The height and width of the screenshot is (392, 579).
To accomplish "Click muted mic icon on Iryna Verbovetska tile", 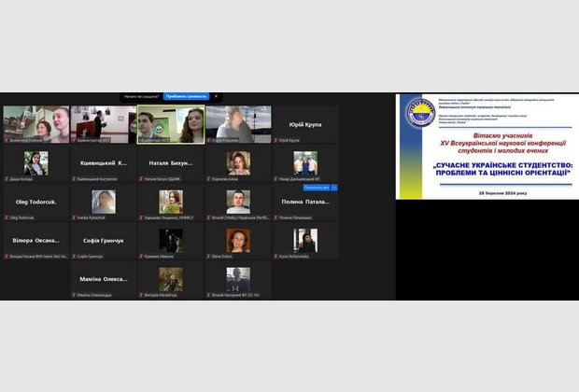I will click(x=275, y=256).
